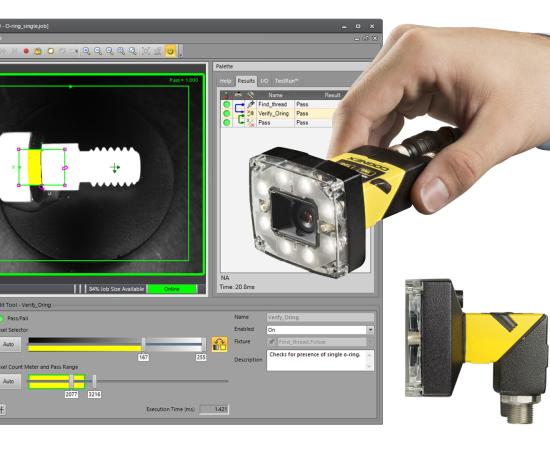Click the Name column header in Results

[275, 95]
